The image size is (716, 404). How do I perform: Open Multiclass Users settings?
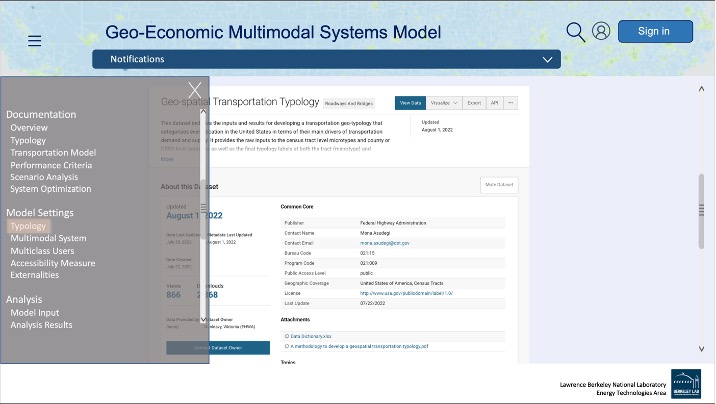42,251
